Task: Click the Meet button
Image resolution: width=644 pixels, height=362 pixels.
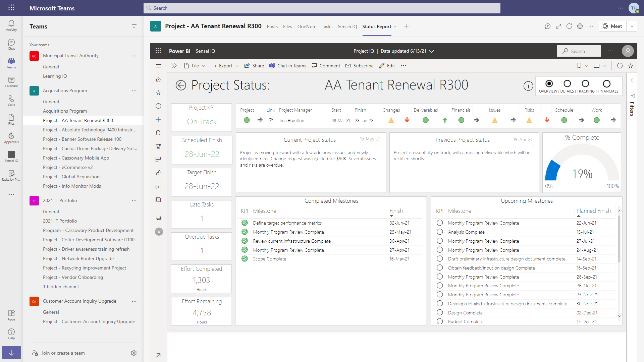Action: pyautogui.click(x=612, y=26)
